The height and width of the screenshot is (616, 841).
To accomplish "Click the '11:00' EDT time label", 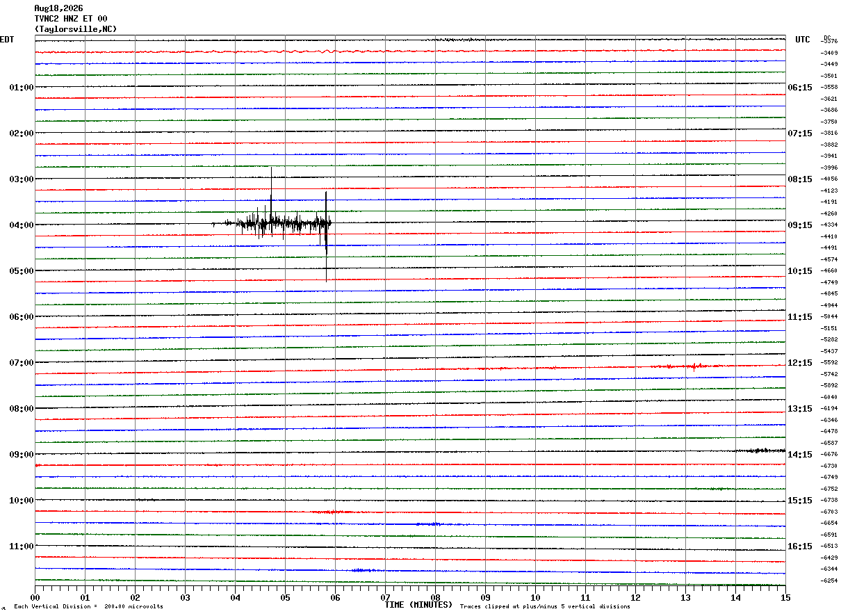I will pos(21,546).
